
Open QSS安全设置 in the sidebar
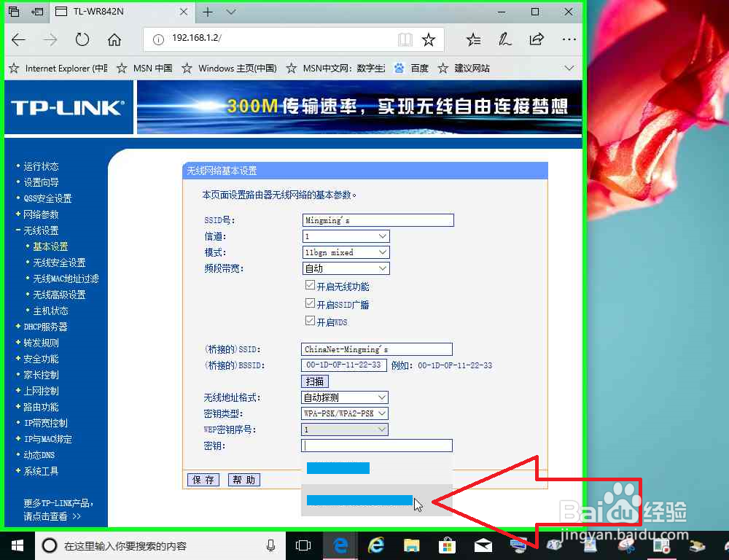[48, 198]
